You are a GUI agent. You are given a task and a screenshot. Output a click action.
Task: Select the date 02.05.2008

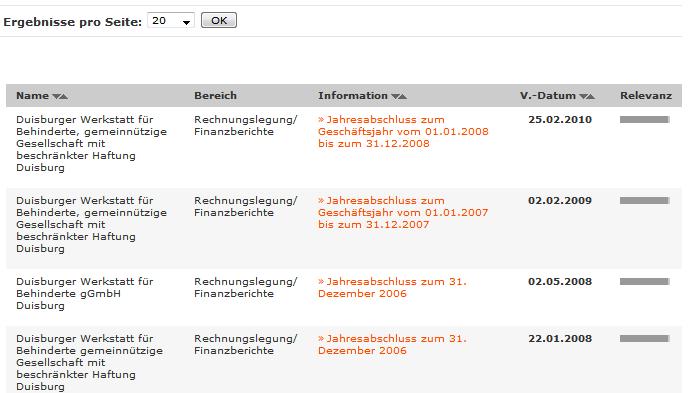point(560,281)
